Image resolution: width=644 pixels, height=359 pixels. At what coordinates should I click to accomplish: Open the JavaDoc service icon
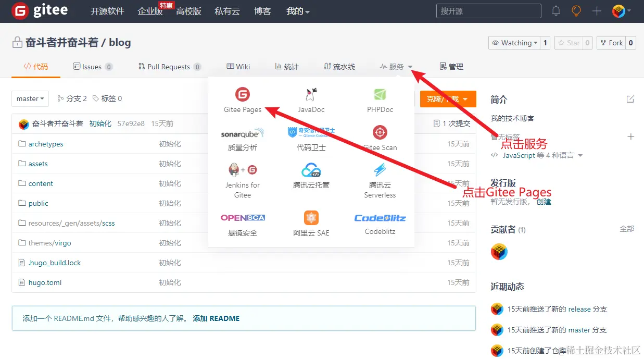(311, 95)
